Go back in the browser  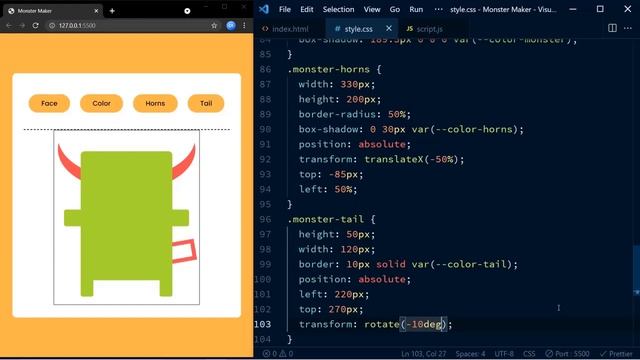tap(9, 25)
